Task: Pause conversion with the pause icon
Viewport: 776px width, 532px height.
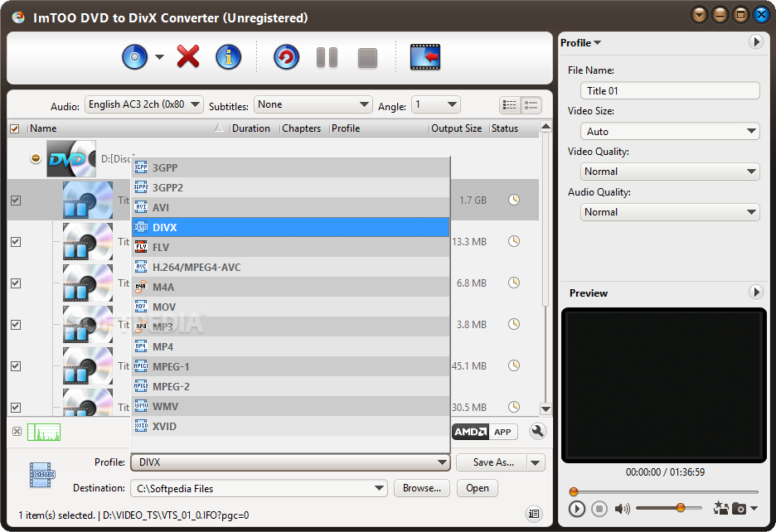Action: 327,57
